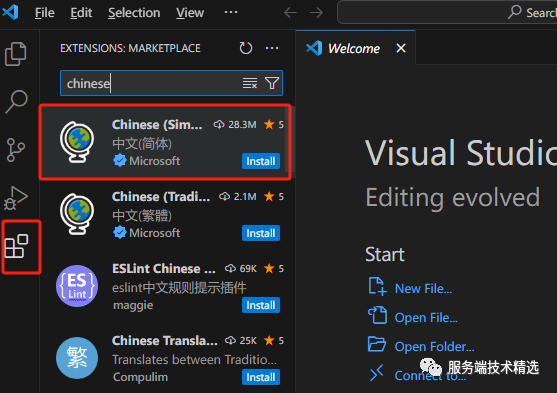Open the Run and Debug view
557x393 pixels.
pos(16,198)
